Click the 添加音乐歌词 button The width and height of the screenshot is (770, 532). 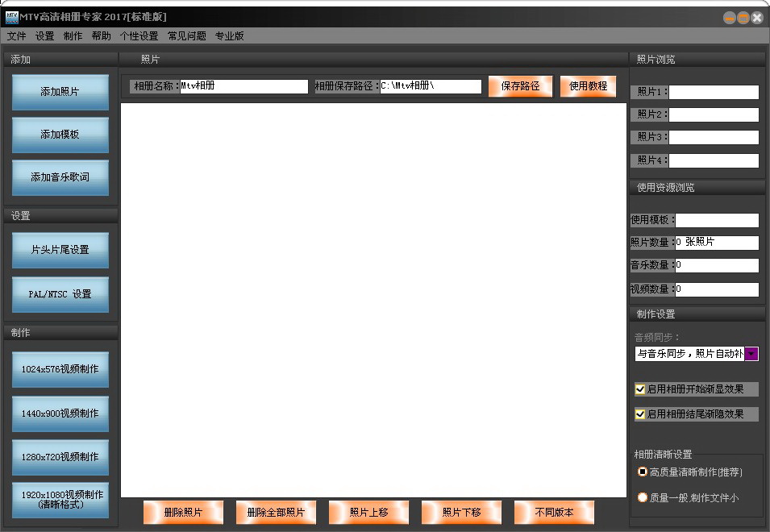point(60,177)
